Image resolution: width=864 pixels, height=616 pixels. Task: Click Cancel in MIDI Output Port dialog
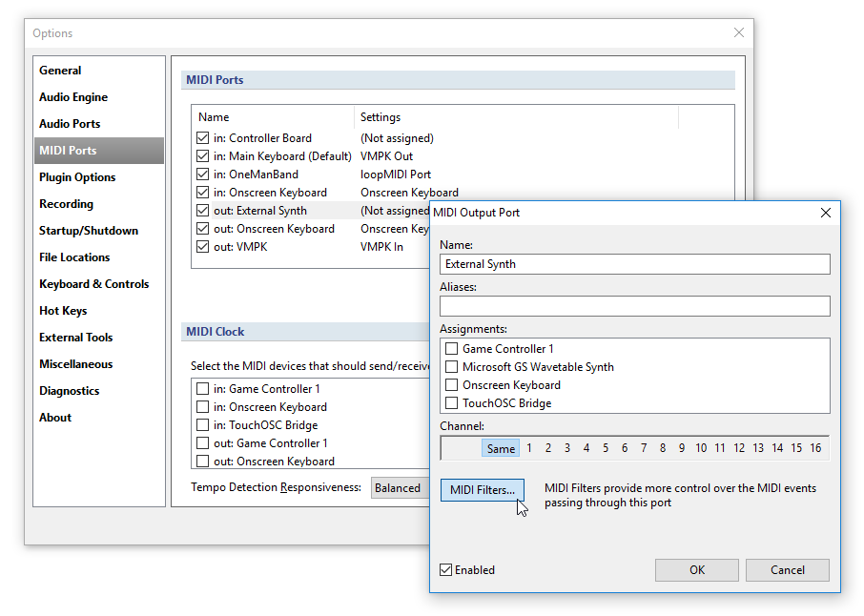788,570
